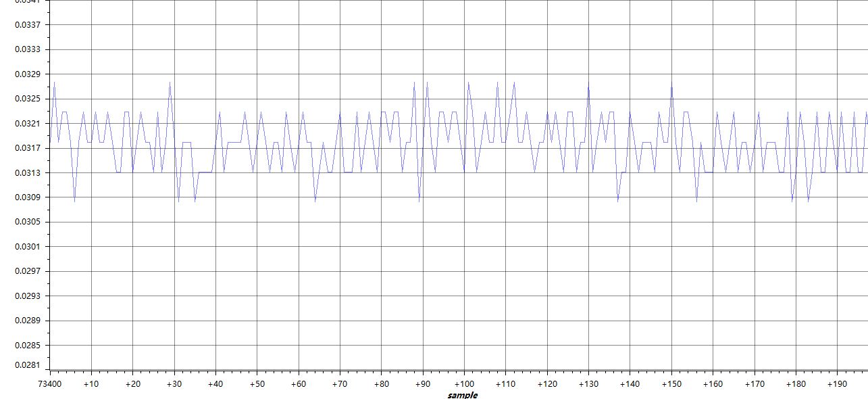Click the 0.0309 y-axis label
The width and height of the screenshot is (868, 399).
click(x=28, y=197)
